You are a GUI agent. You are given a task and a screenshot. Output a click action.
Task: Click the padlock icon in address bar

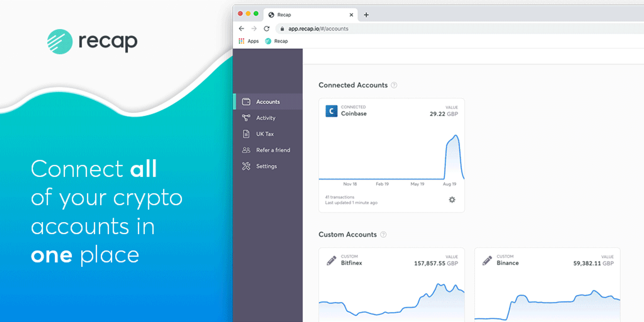(282, 29)
